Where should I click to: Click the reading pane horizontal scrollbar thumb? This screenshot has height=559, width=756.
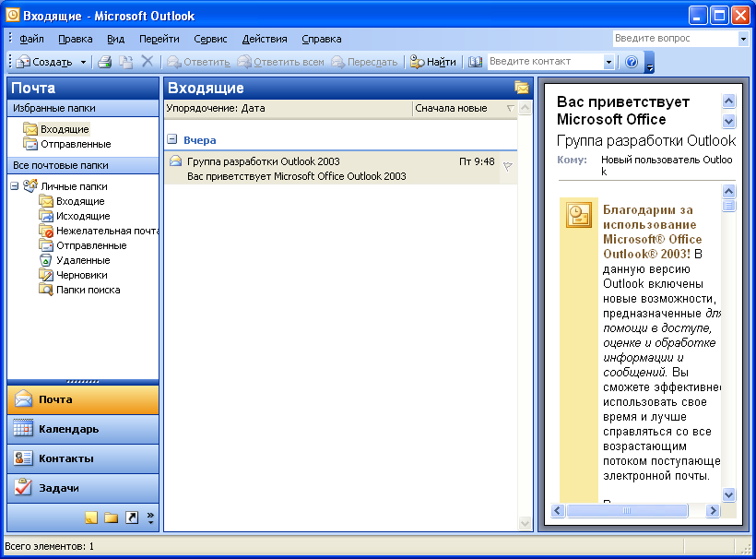627,510
